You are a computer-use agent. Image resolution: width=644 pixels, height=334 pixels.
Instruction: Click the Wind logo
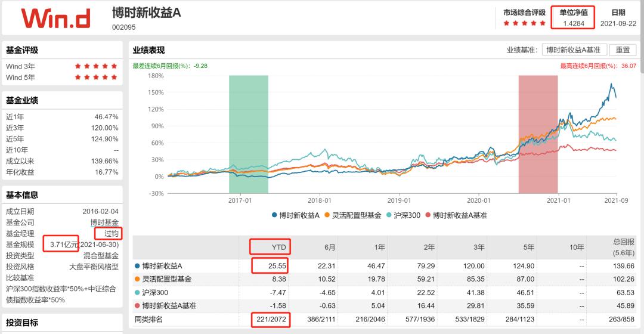pyautogui.click(x=55, y=18)
